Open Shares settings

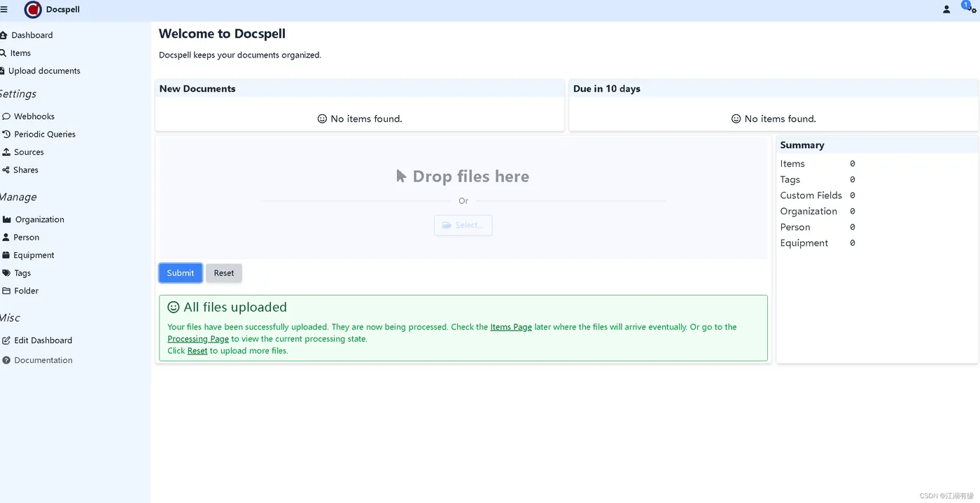26,170
